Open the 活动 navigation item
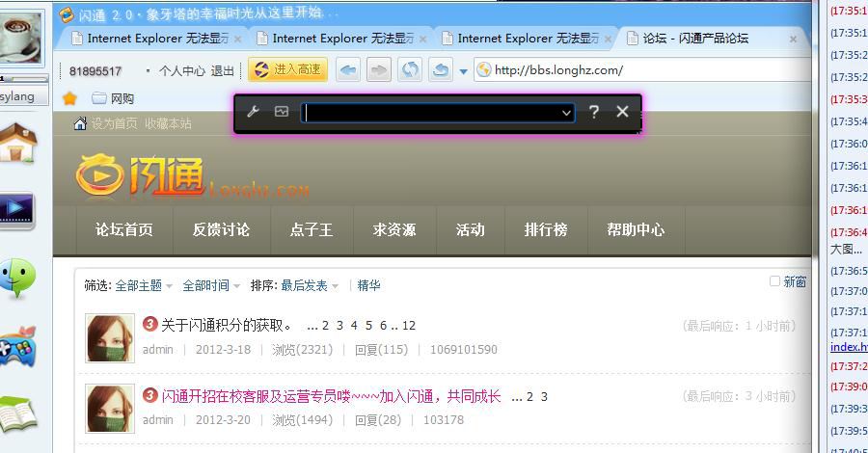Image resolution: width=868 pixels, height=453 pixels. (x=471, y=229)
